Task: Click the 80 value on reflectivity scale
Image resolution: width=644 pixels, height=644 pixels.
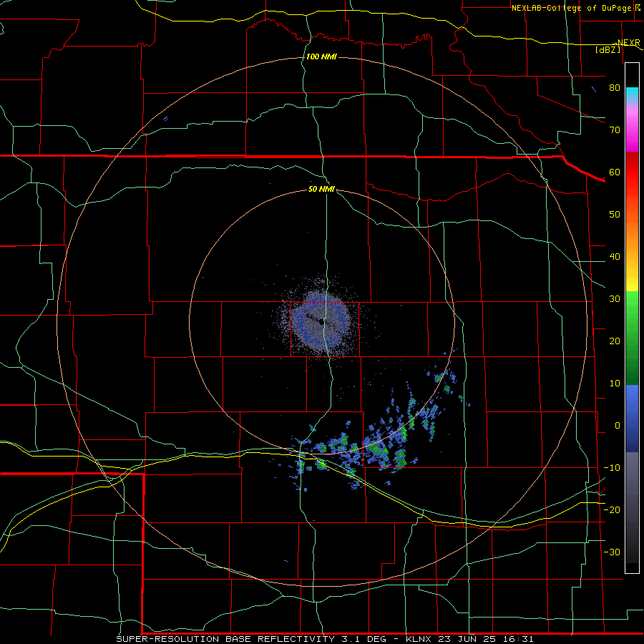Action: (x=615, y=88)
